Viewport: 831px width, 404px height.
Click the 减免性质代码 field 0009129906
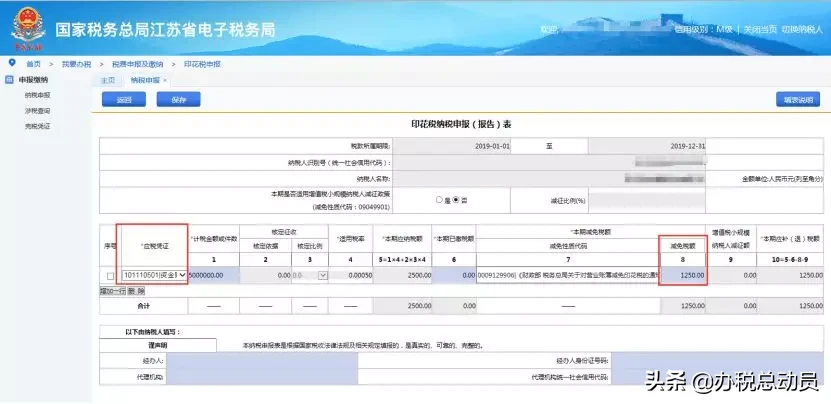coord(567,275)
